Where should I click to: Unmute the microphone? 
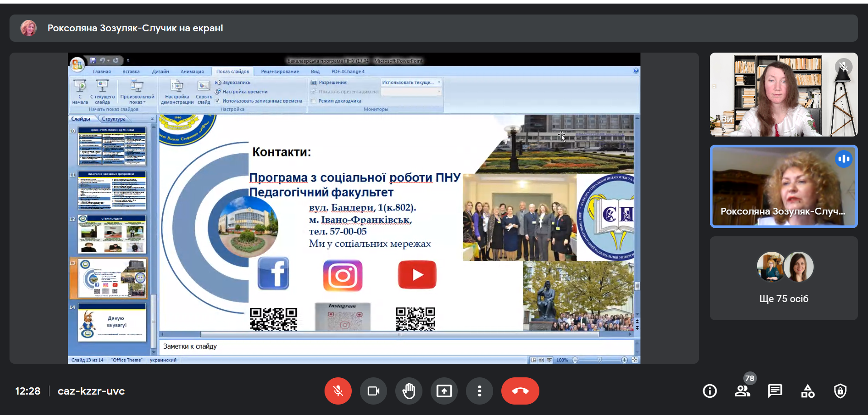[x=338, y=391]
